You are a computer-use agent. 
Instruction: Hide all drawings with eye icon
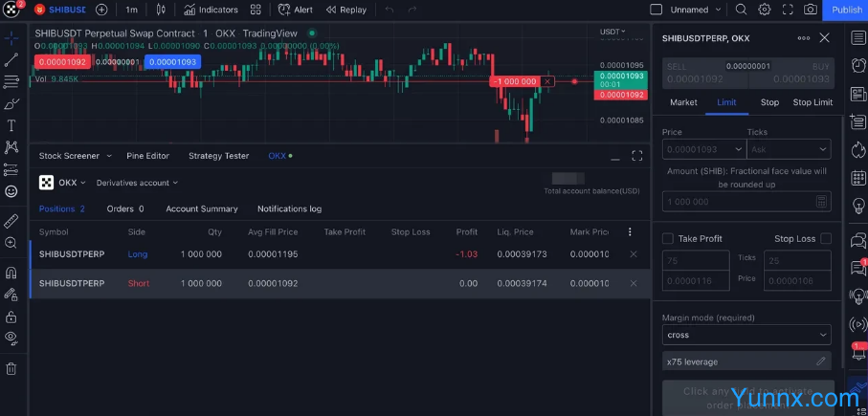11,338
